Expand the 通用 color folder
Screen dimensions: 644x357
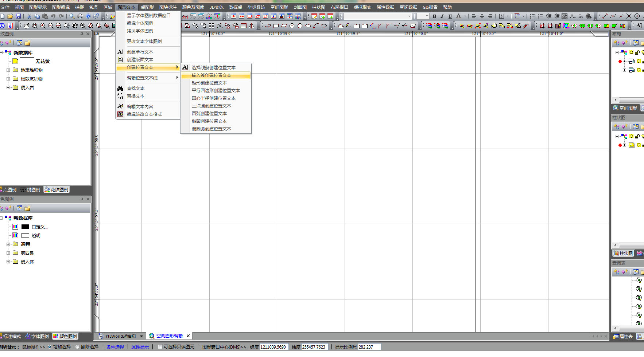8,244
